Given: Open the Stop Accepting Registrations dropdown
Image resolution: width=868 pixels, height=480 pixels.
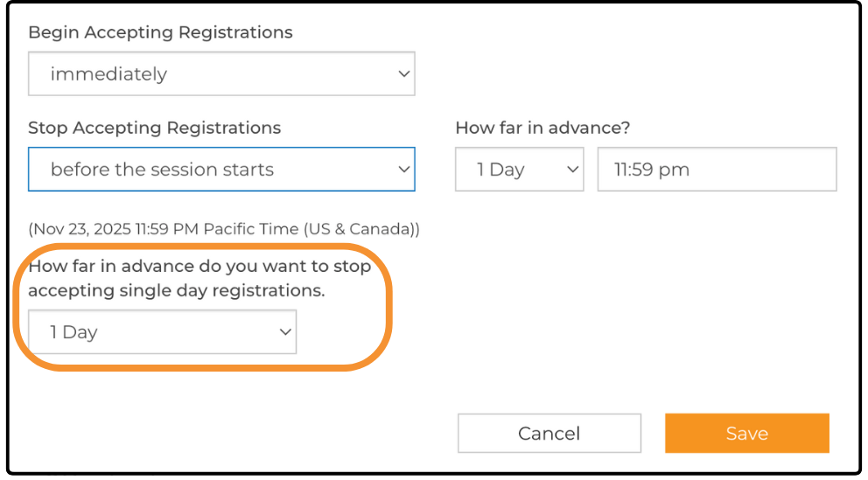Looking at the screenshot, I should click(221, 170).
